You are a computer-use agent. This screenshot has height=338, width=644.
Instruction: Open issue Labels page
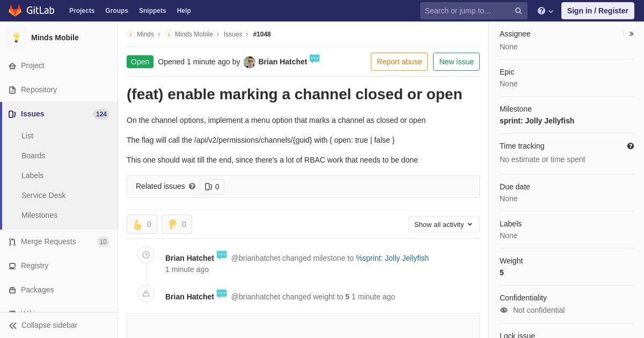(32, 175)
